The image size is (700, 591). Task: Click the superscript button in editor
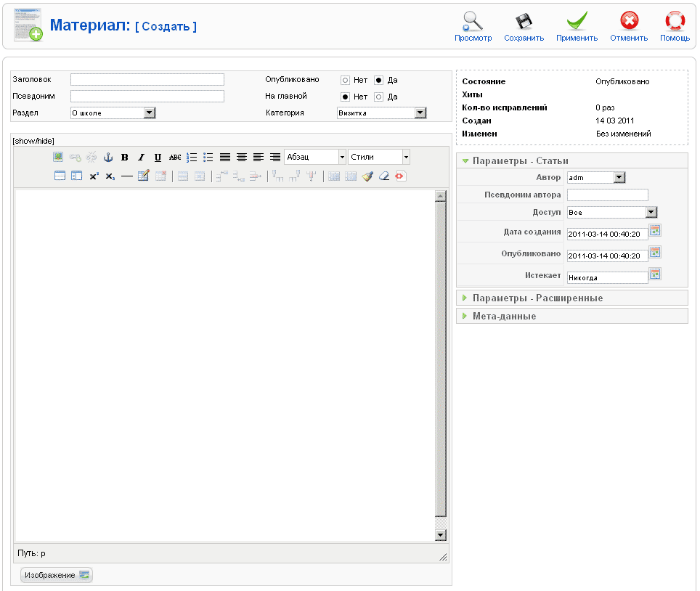(x=94, y=176)
